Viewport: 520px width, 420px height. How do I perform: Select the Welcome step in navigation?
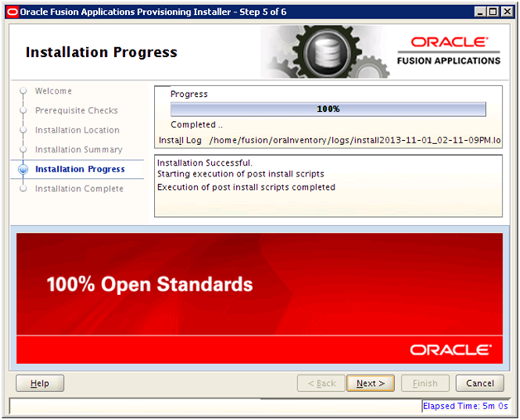point(53,91)
